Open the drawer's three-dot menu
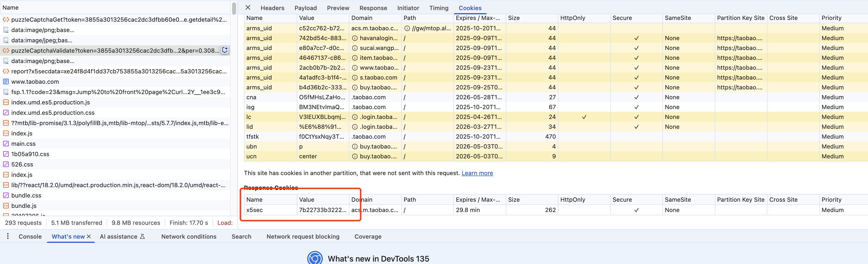The image size is (868, 264). click(8, 236)
